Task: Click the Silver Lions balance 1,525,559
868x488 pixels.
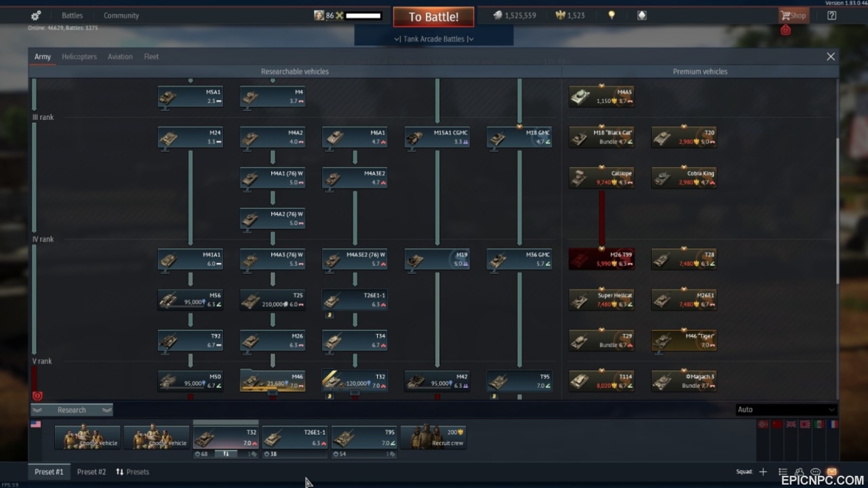Action: (515, 16)
